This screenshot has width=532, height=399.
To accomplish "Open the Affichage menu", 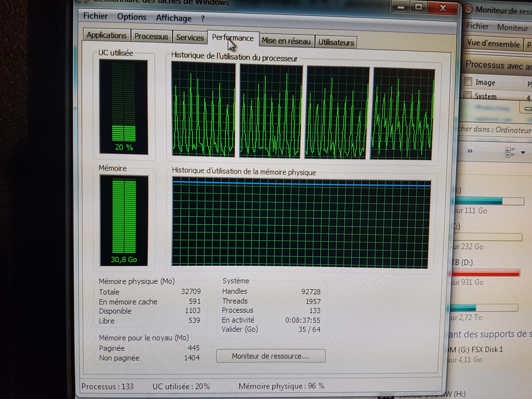I will pos(174,18).
